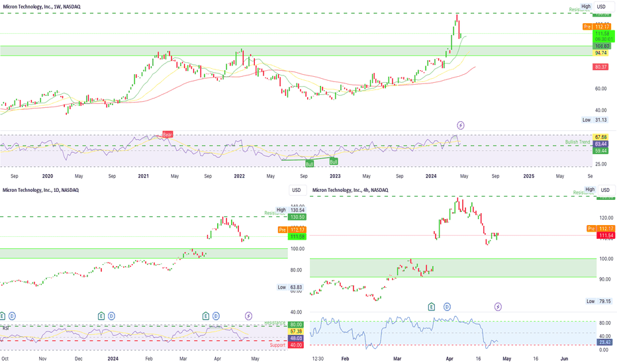
Task: Click the red '111.54' price label on the 4h chart
Action: pos(605,236)
